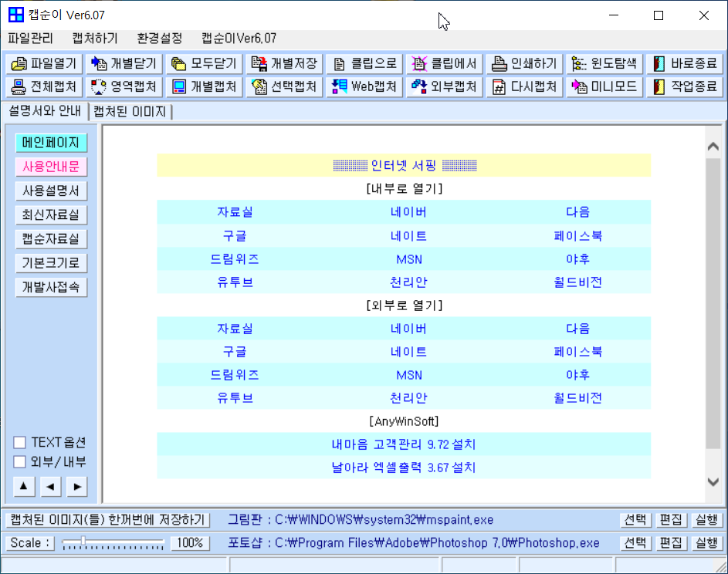Click the up arrow navigation button
The width and height of the screenshot is (728, 574).
(24, 487)
